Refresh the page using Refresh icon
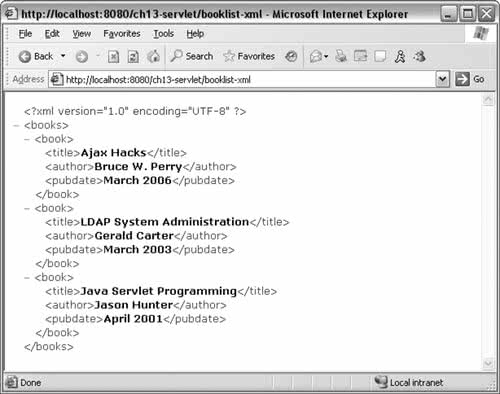Viewport: 500px width, 394px height. 133,57
